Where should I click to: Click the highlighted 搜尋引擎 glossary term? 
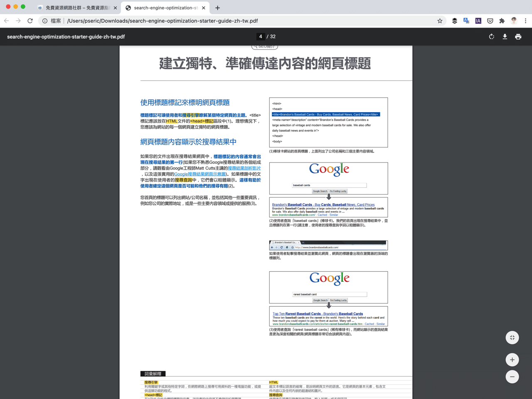pyautogui.click(x=151, y=382)
